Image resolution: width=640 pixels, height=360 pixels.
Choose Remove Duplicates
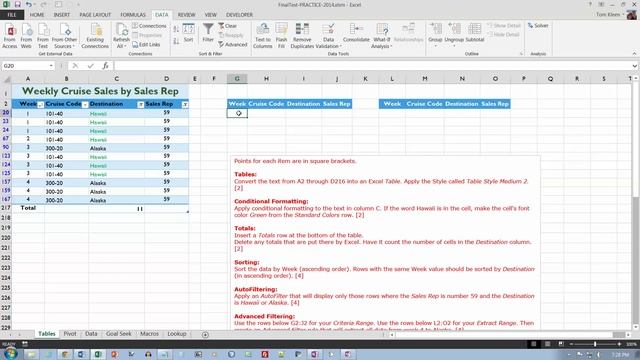point(302,36)
